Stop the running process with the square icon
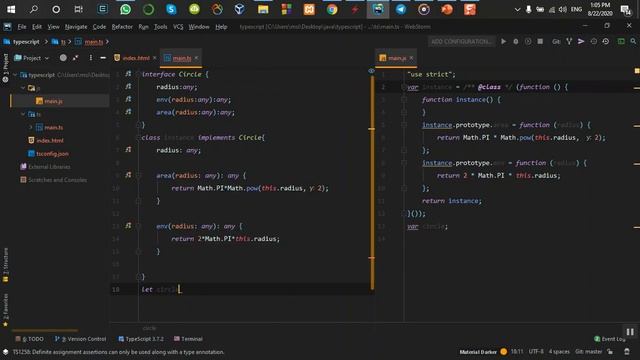Viewport: 640px width, 360px height. [x=540, y=41]
